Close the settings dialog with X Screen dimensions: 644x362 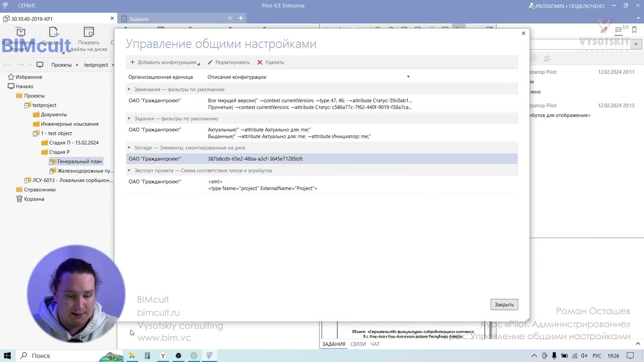[523, 33]
